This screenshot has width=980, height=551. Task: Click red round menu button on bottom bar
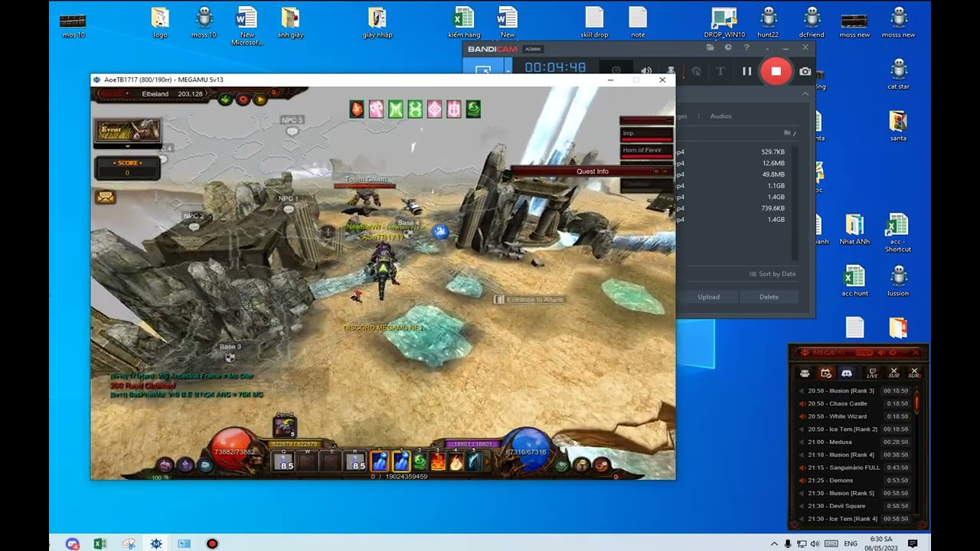coord(601,465)
